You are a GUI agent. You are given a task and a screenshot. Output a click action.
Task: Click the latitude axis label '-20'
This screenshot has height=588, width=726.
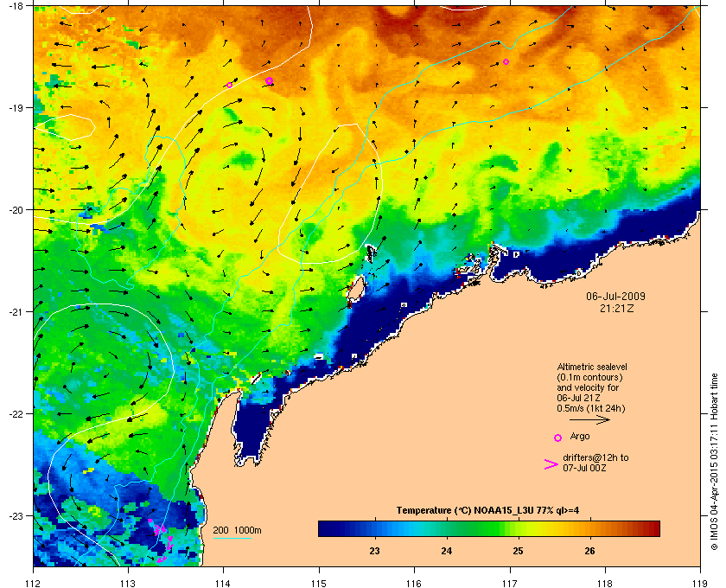pyautogui.click(x=16, y=210)
